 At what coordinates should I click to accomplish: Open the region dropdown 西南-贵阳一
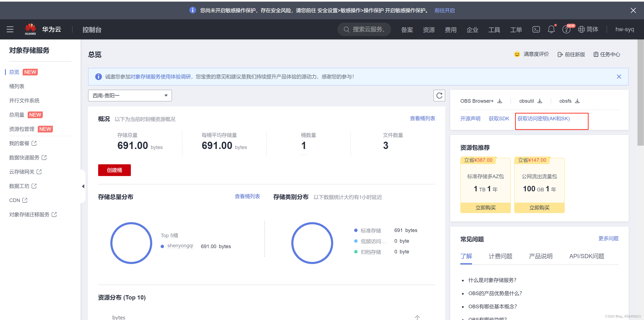130,95
